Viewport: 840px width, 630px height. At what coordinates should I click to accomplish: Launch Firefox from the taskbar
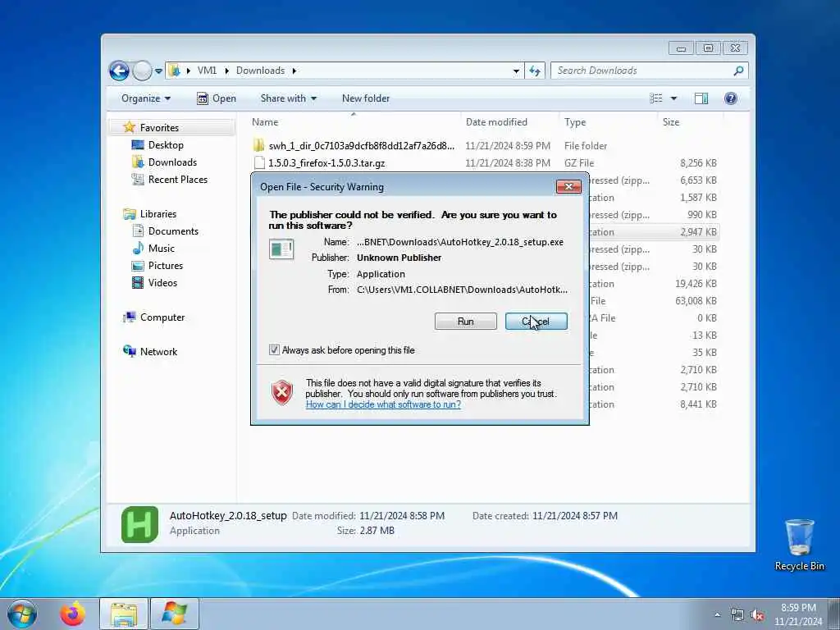coord(72,614)
